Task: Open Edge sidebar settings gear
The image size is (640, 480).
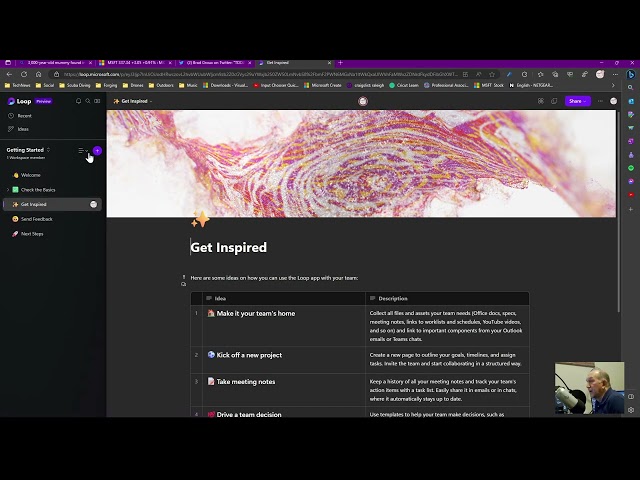Action: coord(631,410)
